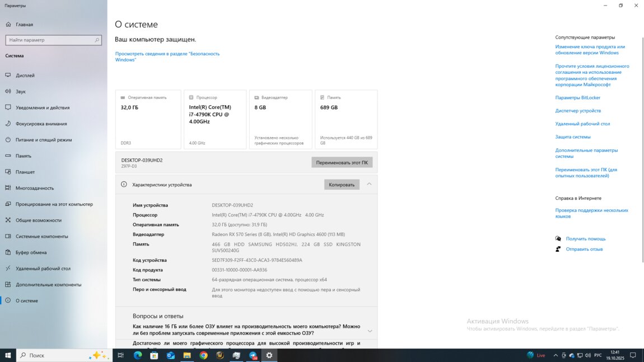Collapse the Характеристики устройства section
Screen dimensions: 644x362
(x=369, y=184)
